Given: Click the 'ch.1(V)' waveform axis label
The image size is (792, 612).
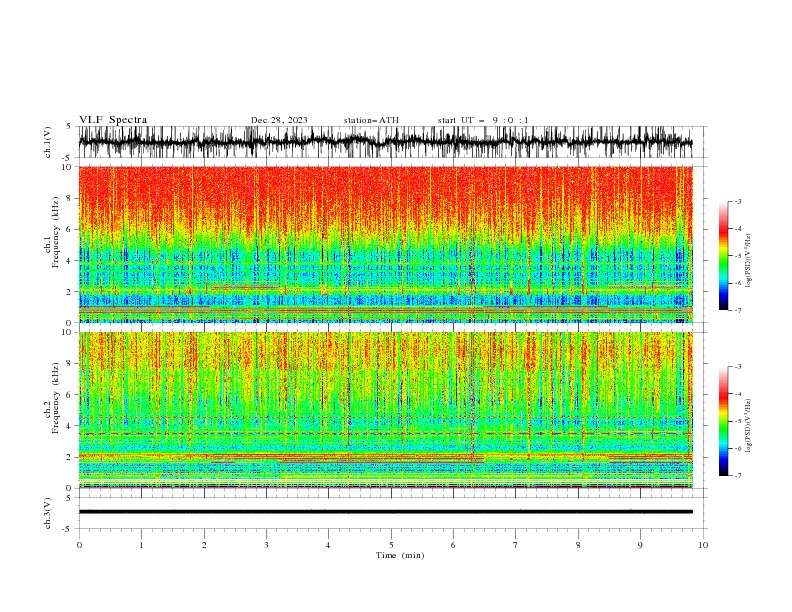Looking at the screenshot, I should (48, 142).
